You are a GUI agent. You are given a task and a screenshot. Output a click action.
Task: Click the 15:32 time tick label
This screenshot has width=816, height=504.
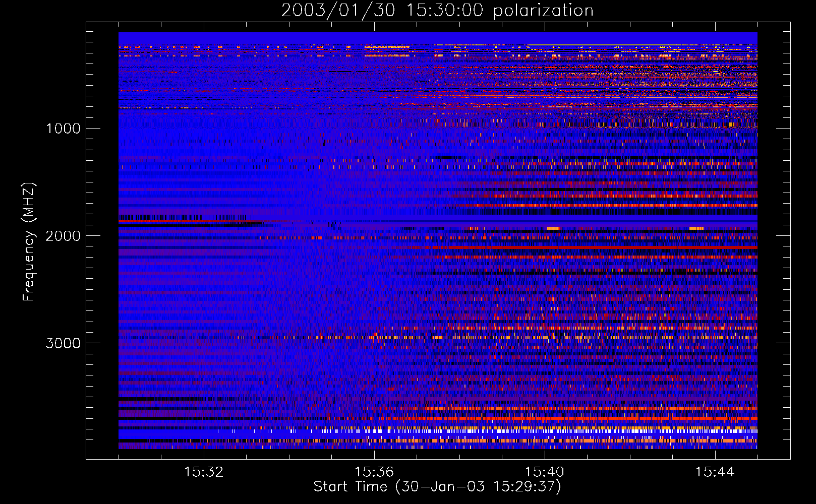tap(204, 472)
